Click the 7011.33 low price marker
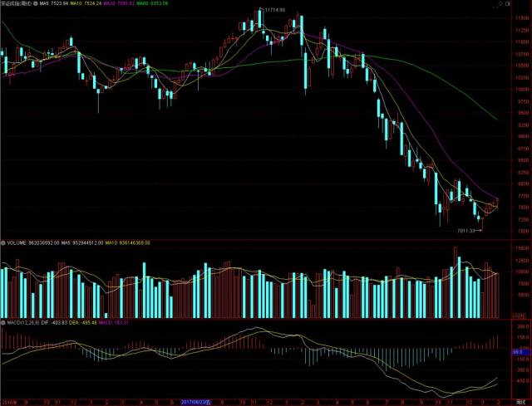532x406 pixels. pyautogui.click(x=466, y=231)
